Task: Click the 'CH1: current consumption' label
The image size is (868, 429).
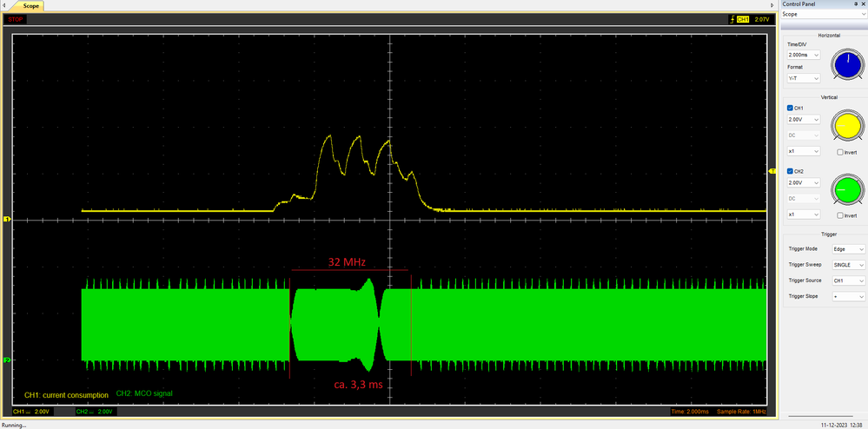Action: pyautogui.click(x=66, y=395)
